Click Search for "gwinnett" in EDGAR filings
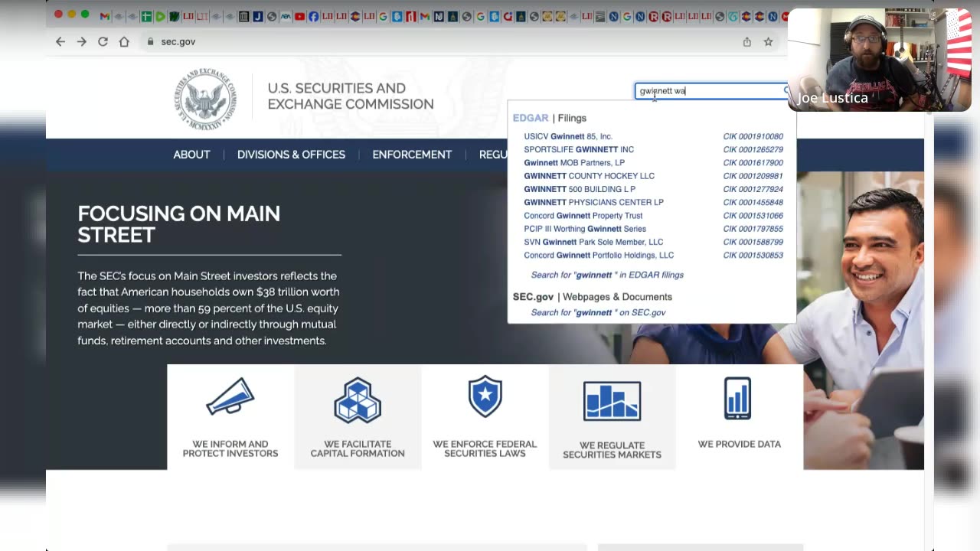980x551 pixels. pos(607,275)
